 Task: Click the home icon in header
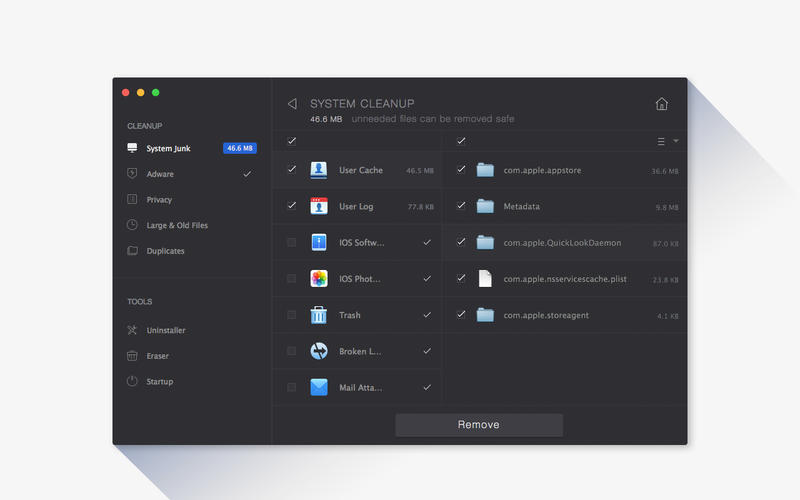pos(661,104)
